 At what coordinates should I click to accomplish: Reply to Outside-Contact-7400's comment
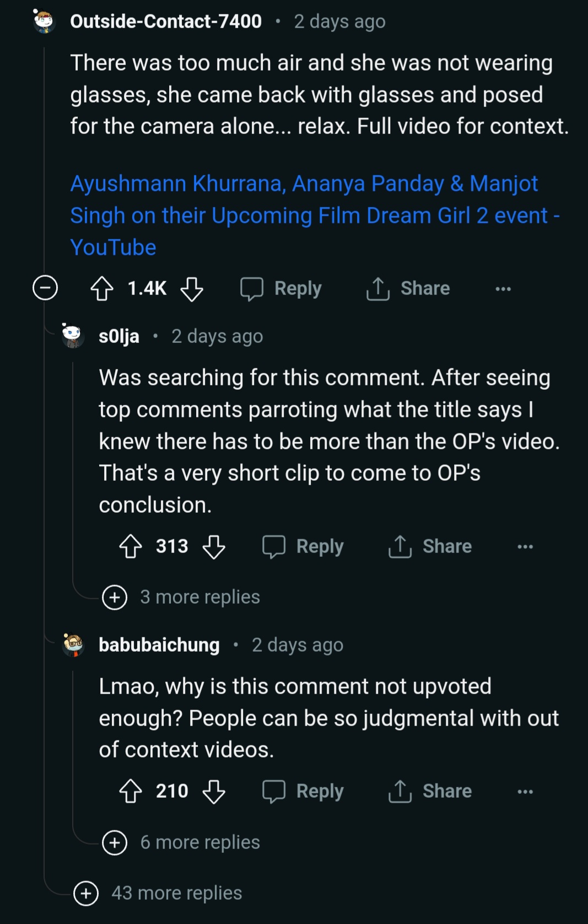coord(282,288)
